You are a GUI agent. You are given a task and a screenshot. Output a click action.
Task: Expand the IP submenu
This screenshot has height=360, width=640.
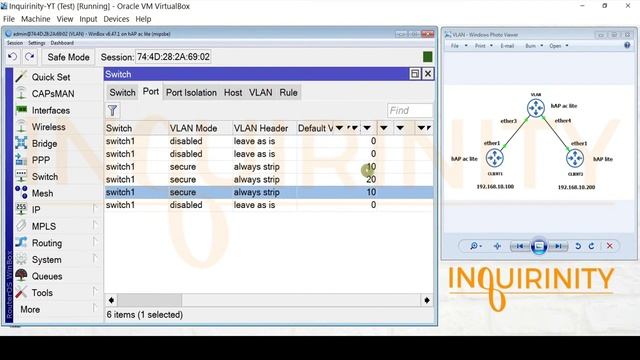(94, 209)
